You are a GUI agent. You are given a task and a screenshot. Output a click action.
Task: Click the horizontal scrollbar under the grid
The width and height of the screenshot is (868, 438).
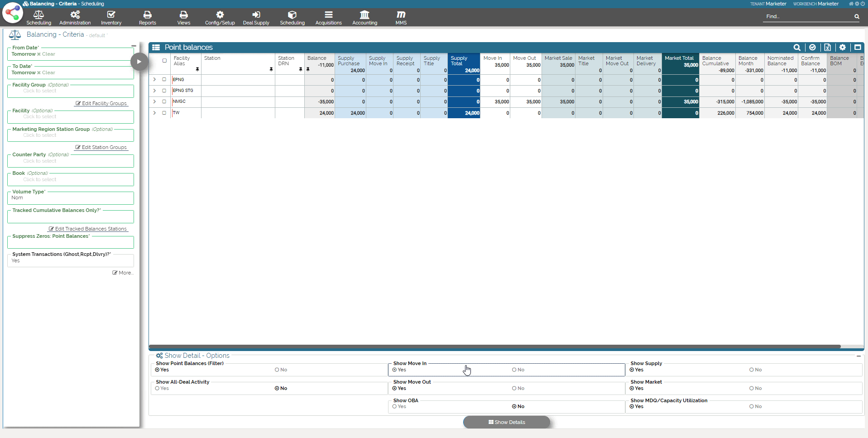[494, 347]
